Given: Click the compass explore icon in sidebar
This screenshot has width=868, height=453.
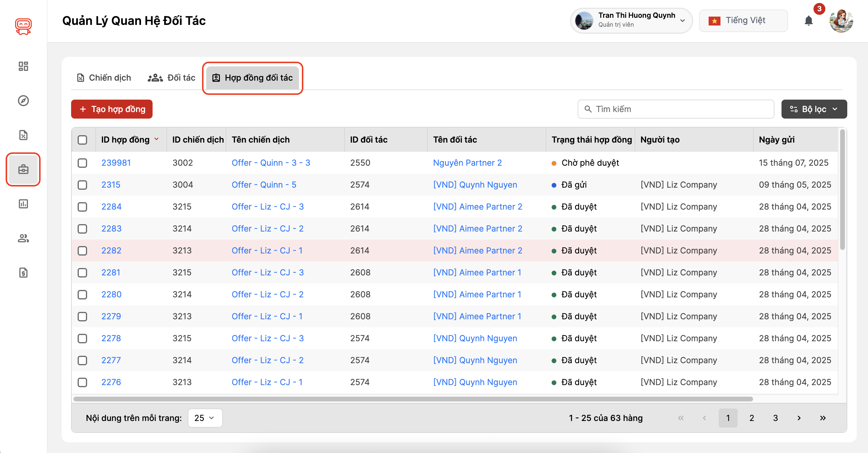Looking at the screenshot, I should pos(23,101).
